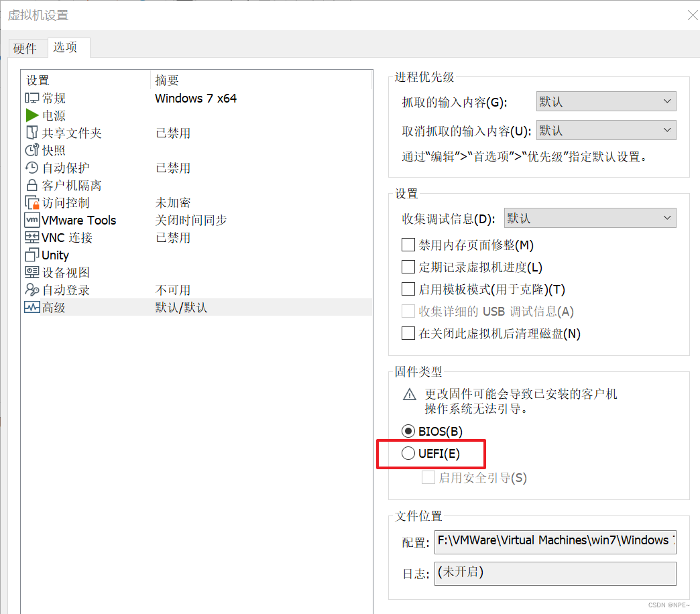700x614 pixels.
Task: Select the UEFI(E) firmware radio button
Action: (408, 453)
